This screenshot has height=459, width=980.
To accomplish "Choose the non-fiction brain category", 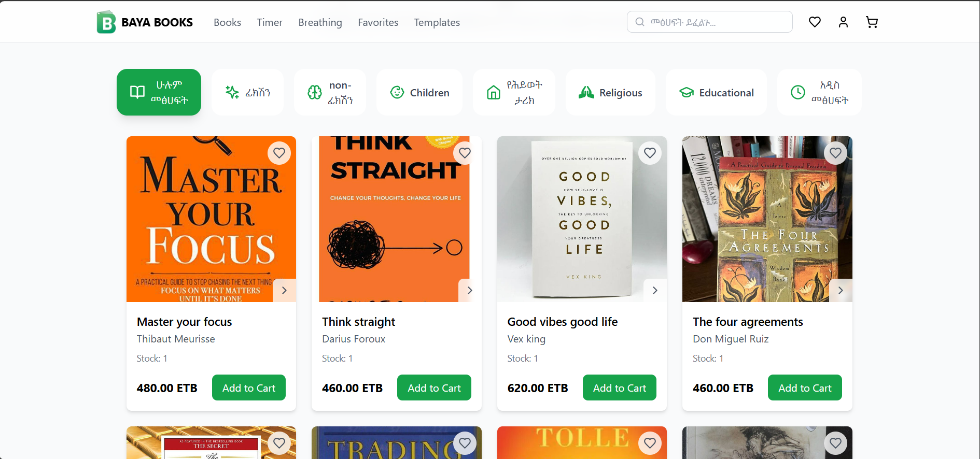I will click(x=330, y=93).
